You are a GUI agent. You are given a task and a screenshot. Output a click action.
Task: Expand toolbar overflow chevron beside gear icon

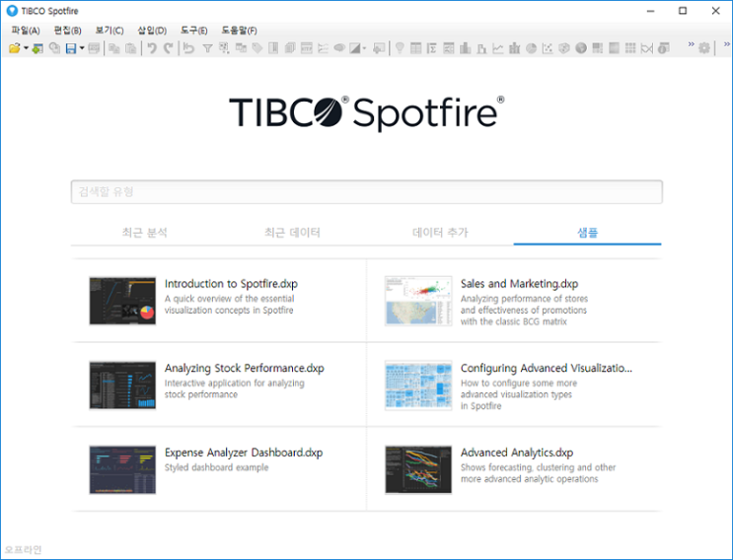(692, 44)
